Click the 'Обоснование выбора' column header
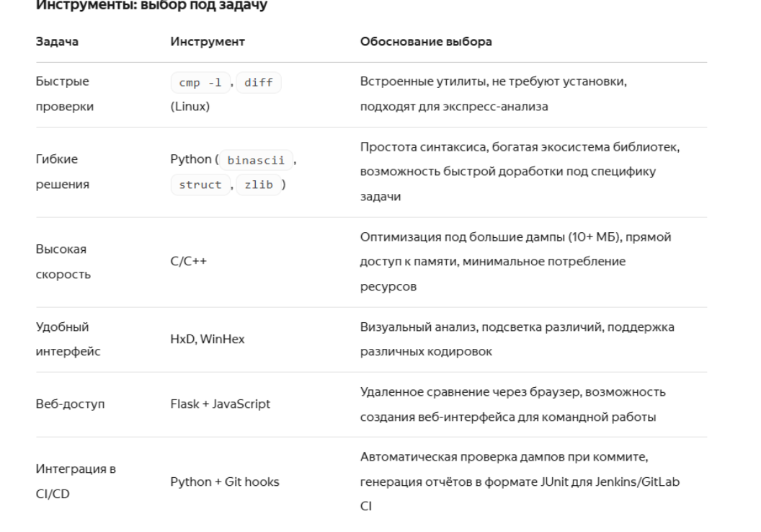The image size is (761, 532). coord(426,42)
